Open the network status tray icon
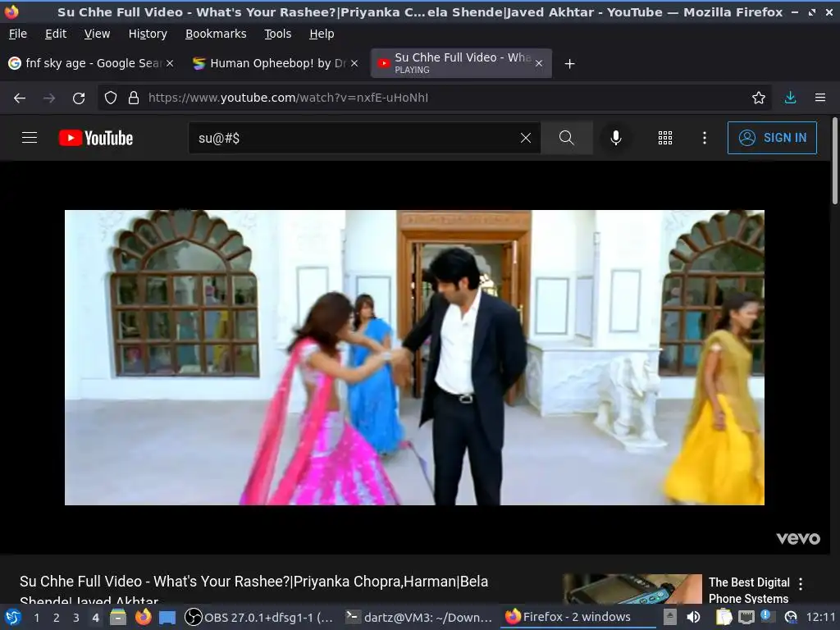Screen dimensions: 840x630 click(746, 617)
